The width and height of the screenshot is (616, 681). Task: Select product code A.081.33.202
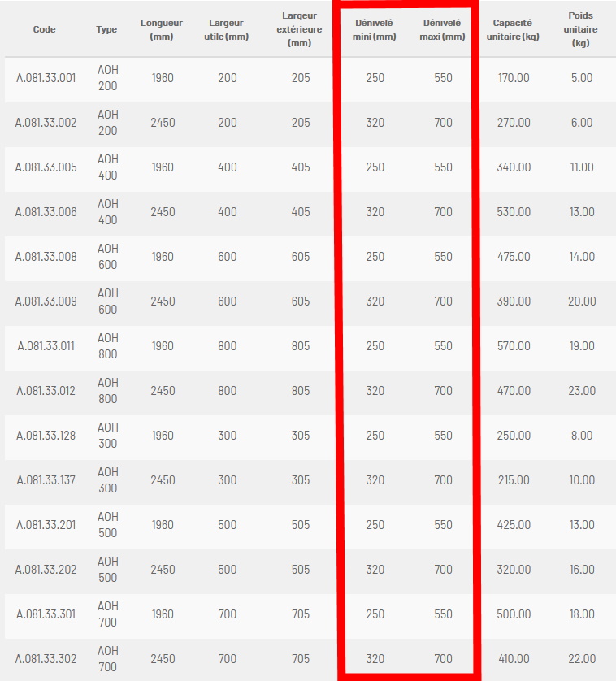pos(46,570)
